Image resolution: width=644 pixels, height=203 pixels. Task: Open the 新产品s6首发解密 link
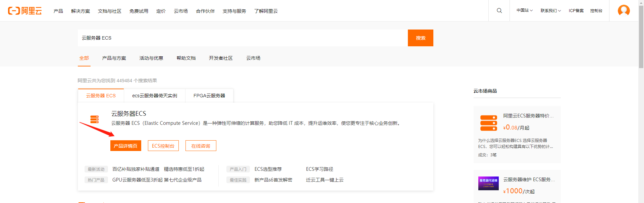point(273,180)
